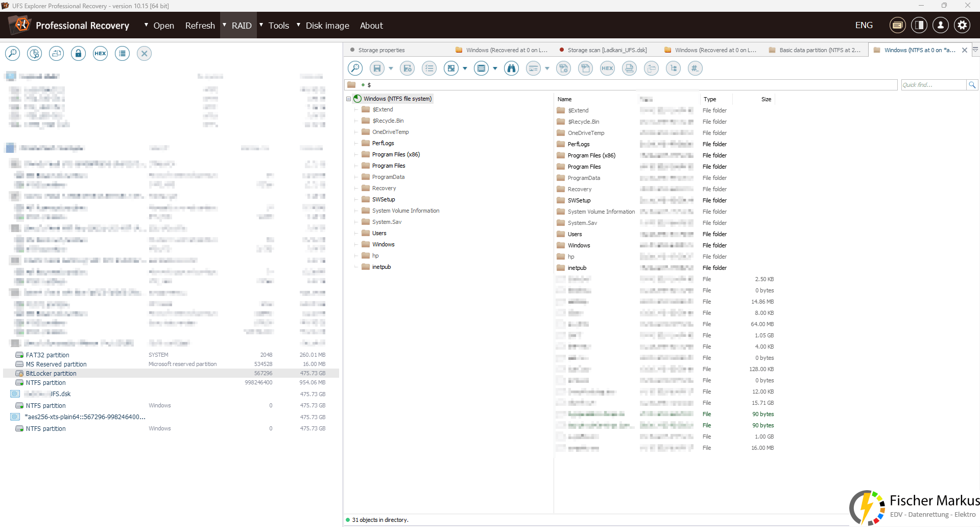Click the padlock decrypt storage icon
The width and height of the screenshot is (980, 527).
[78, 54]
